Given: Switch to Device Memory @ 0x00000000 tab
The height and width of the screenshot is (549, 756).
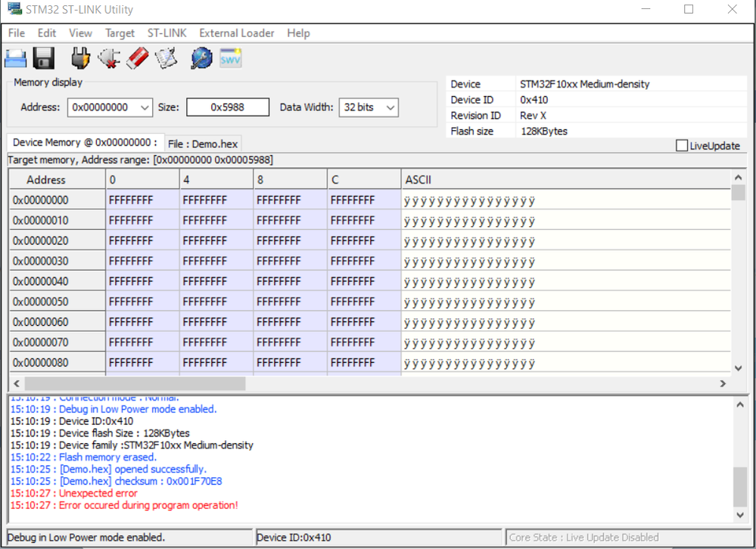Looking at the screenshot, I should 85,143.
